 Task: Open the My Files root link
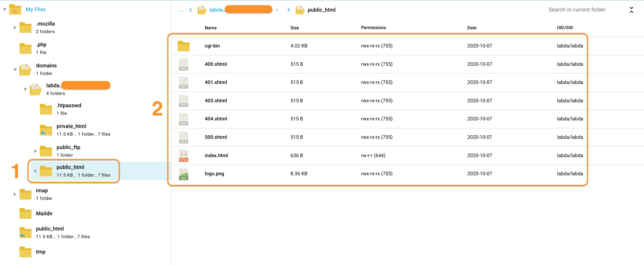coord(36,10)
